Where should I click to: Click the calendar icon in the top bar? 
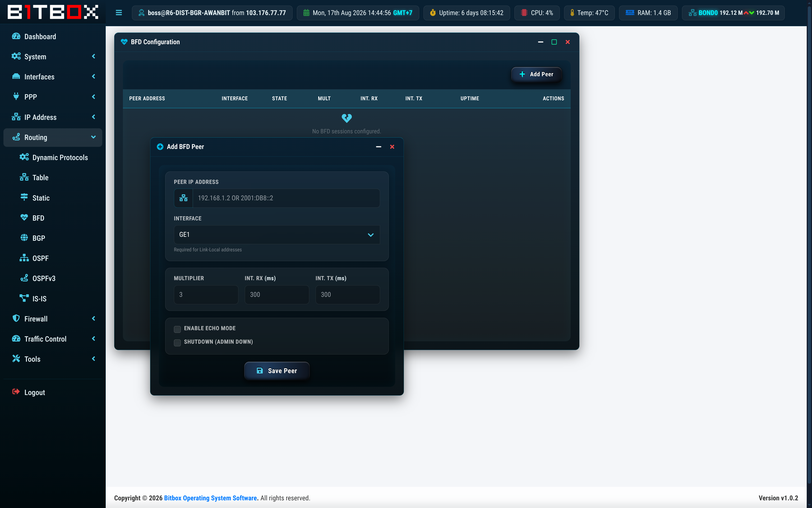tap(306, 13)
